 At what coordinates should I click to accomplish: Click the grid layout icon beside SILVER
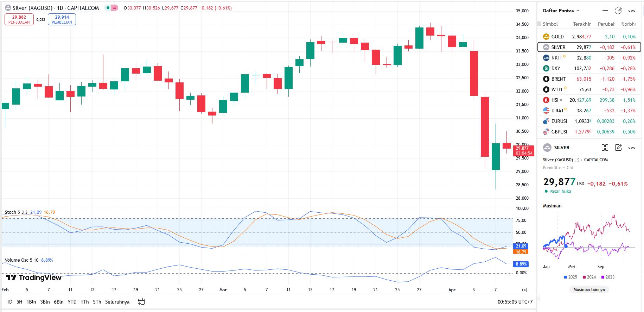click(605, 148)
